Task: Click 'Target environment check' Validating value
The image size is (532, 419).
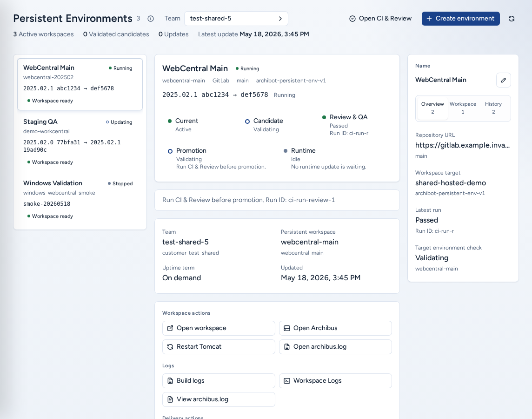Action: coord(432,258)
